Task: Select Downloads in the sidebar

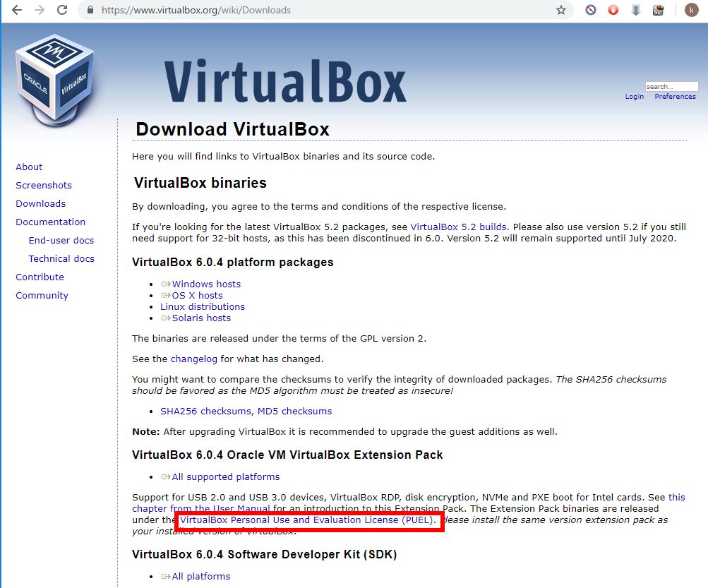Action: click(x=41, y=204)
